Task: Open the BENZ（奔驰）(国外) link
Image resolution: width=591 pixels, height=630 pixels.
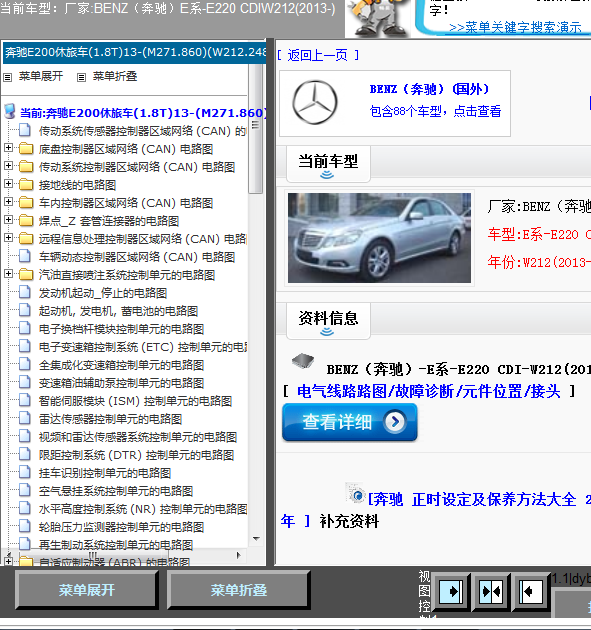Action: click(429, 89)
